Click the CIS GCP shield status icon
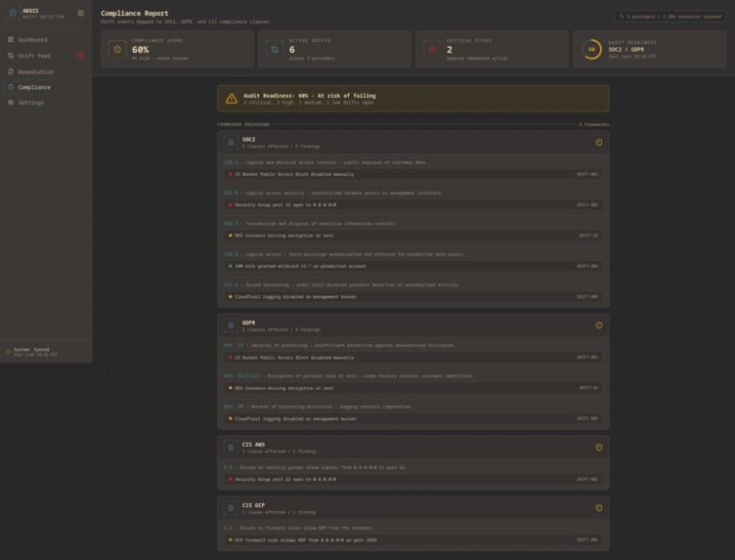This screenshot has height=560, width=735. [x=598, y=508]
